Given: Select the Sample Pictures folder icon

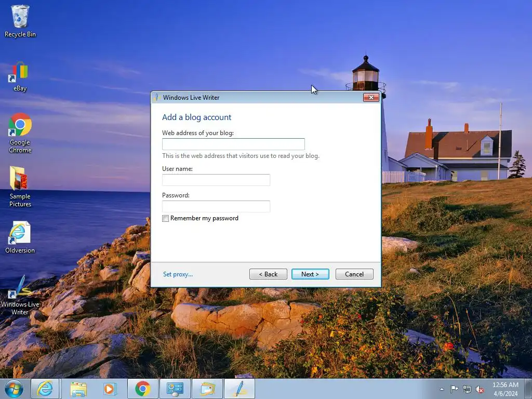Looking at the screenshot, I should coord(20,187).
